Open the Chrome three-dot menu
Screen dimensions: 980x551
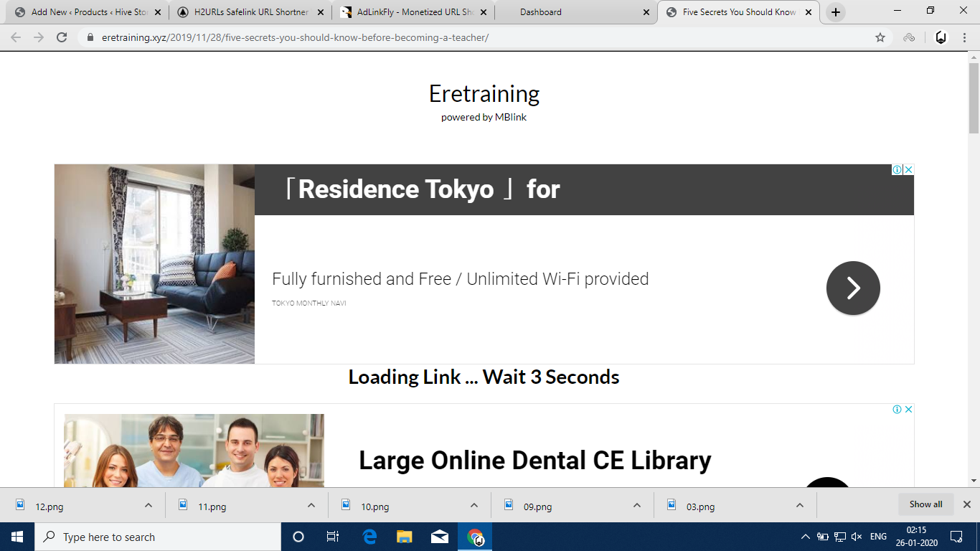pos(964,37)
